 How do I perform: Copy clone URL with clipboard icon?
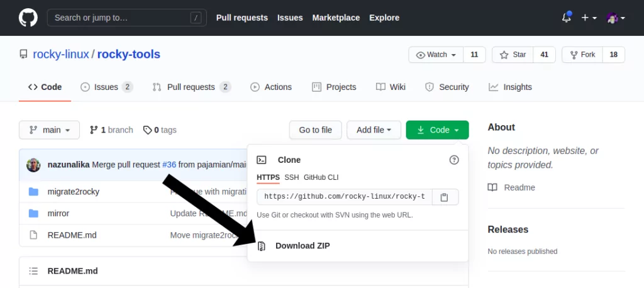[x=443, y=197]
